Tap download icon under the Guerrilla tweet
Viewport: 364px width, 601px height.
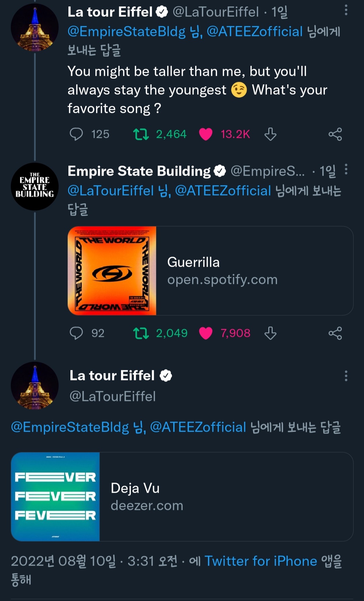(270, 333)
